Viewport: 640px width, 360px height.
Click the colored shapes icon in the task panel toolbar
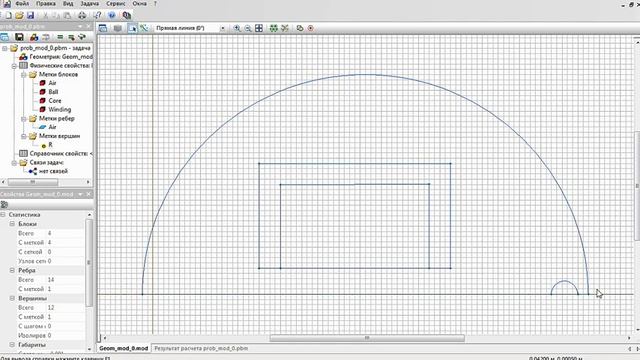[x=34, y=37]
